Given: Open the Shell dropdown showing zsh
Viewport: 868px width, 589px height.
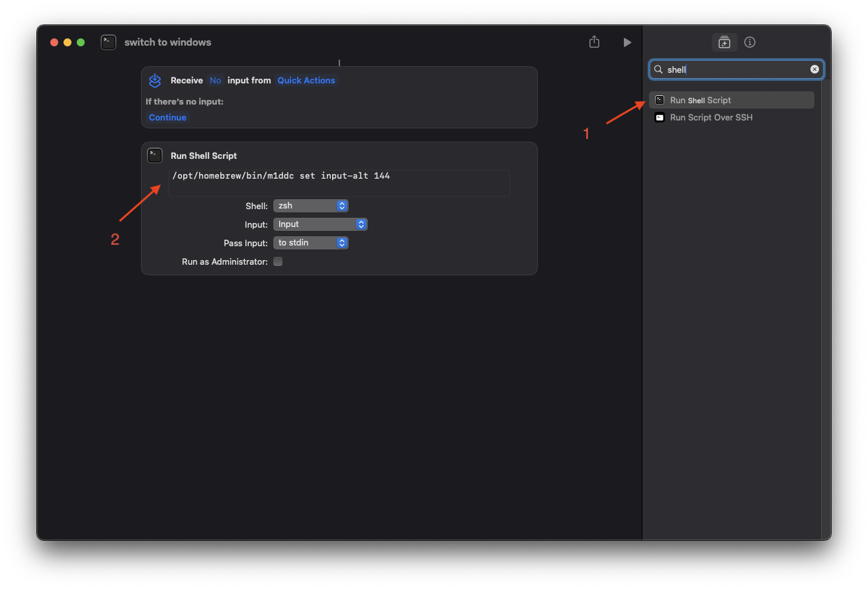Looking at the screenshot, I should tap(310, 206).
